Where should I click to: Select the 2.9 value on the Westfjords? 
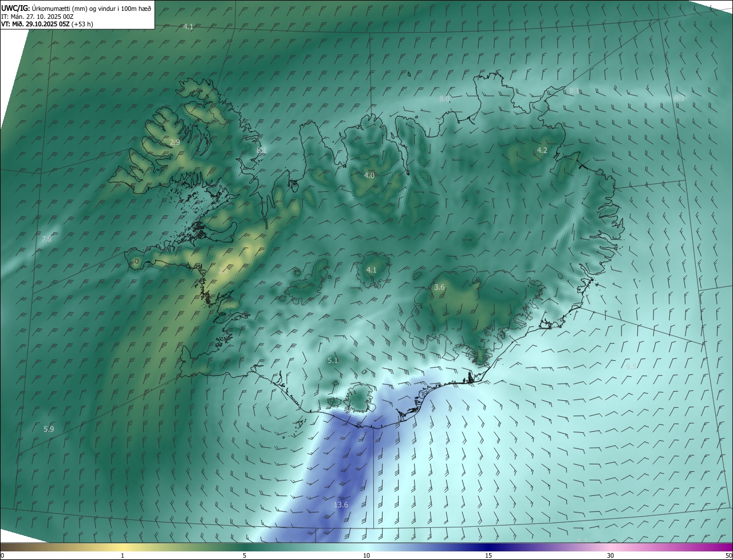(175, 142)
